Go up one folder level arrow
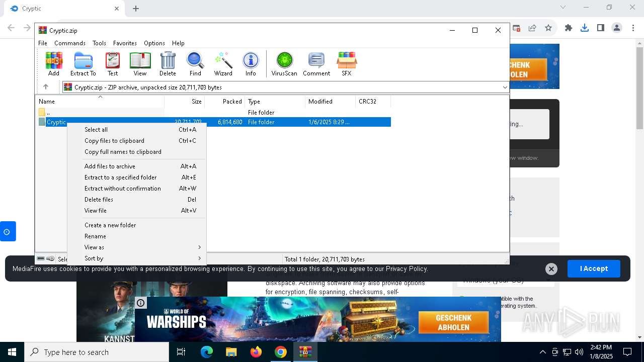The width and height of the screenshot is (644, 362). pos(46,87)
